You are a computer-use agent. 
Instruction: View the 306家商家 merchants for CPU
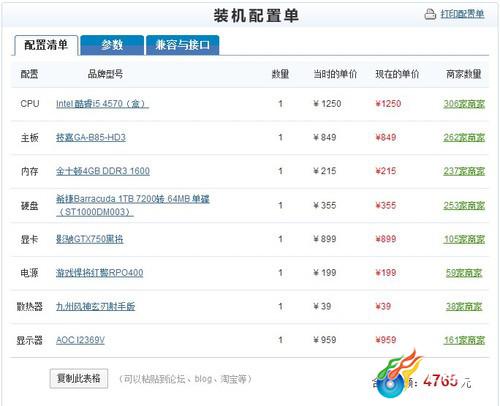(464, 104)
